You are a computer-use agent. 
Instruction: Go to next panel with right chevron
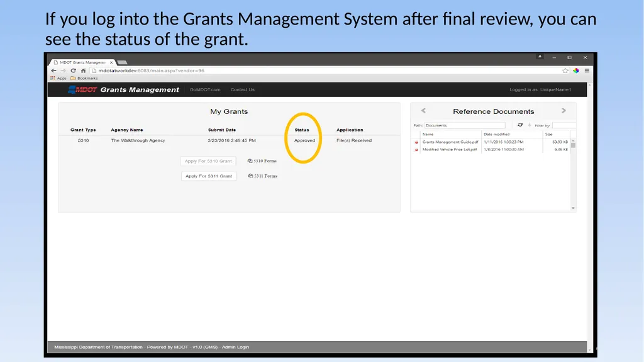pos(563,111)
